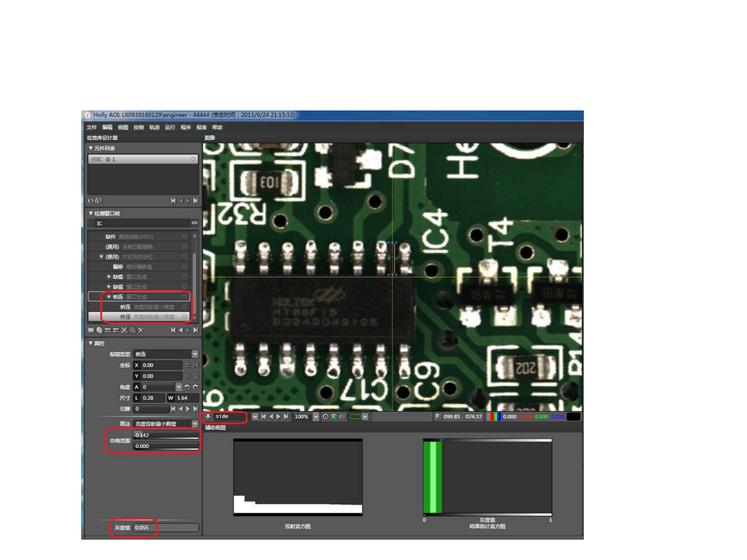Open the 100% zoom dropdown
The height and width of the screenshot is (560, 747).
pos(316,417)
